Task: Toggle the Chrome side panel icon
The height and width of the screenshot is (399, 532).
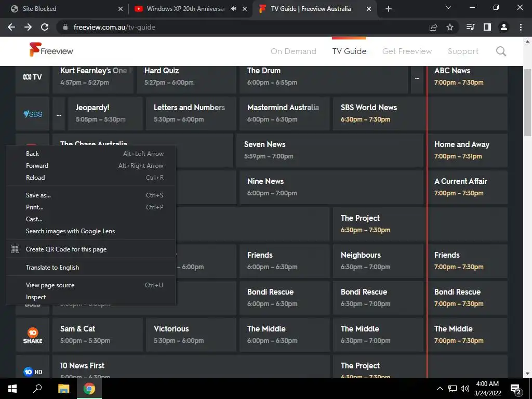Action: coord(487,27)
